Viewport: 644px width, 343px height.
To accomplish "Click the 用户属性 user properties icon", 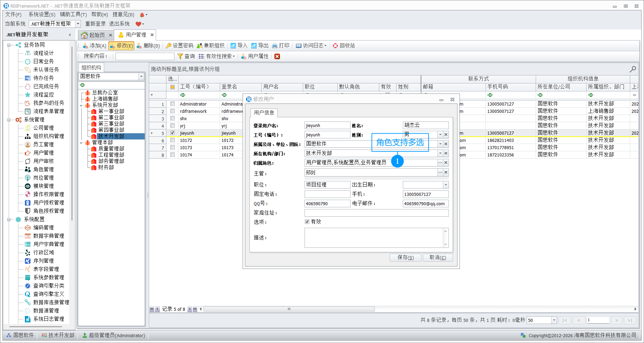I will point(255,56).
